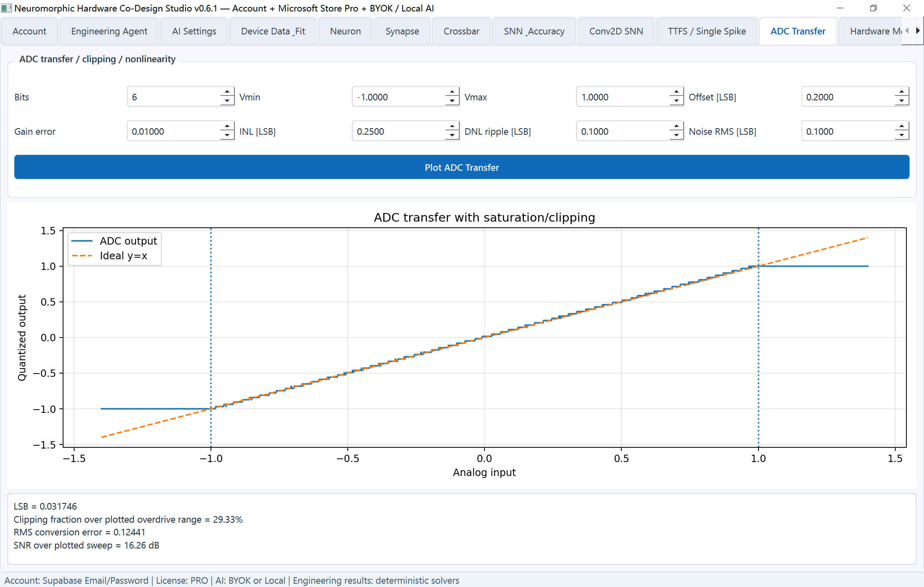Select the Conv2D SNN tab
924x587 pixels.
pyautogui.click(x=616, y=31)
